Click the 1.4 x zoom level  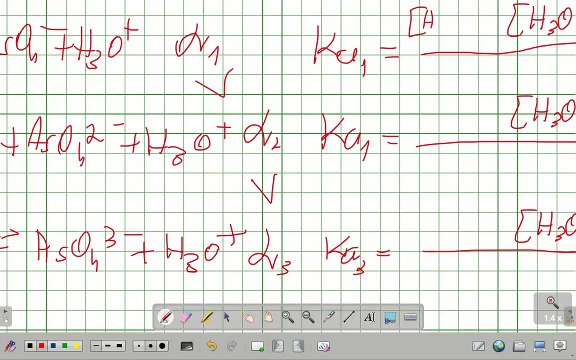(x=552, y=318)
